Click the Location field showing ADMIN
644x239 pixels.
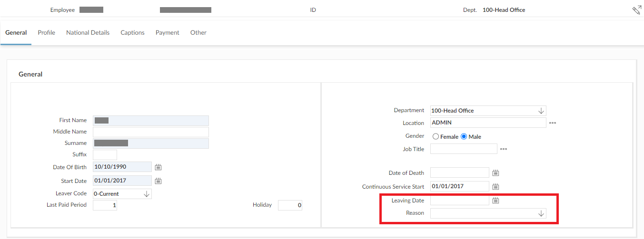click(488, 123)
